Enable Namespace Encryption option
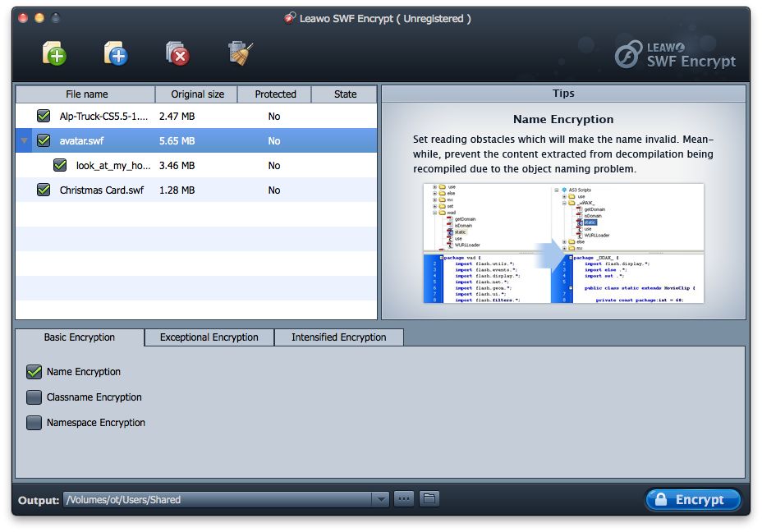 click(x=34, y=423)
